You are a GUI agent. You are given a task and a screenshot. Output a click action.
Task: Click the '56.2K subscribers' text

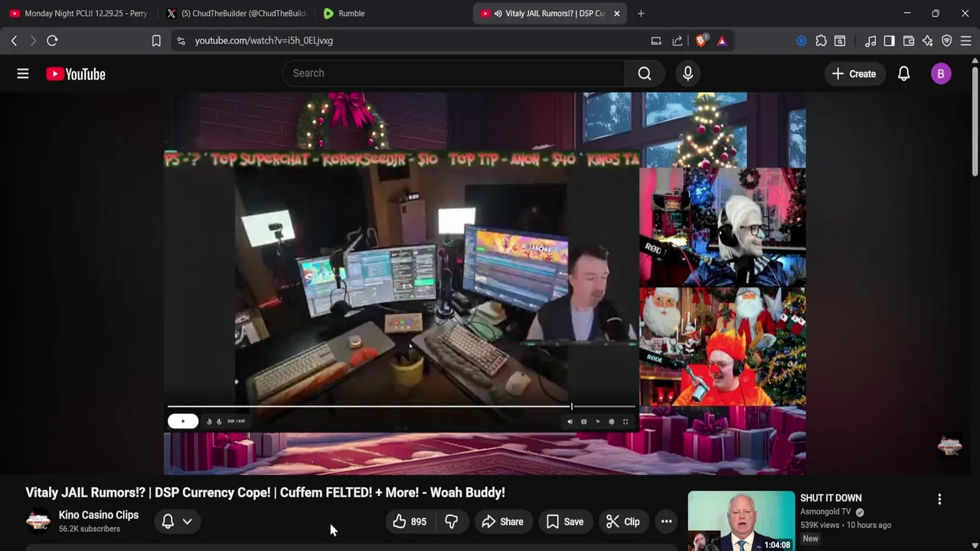(90, 529)
